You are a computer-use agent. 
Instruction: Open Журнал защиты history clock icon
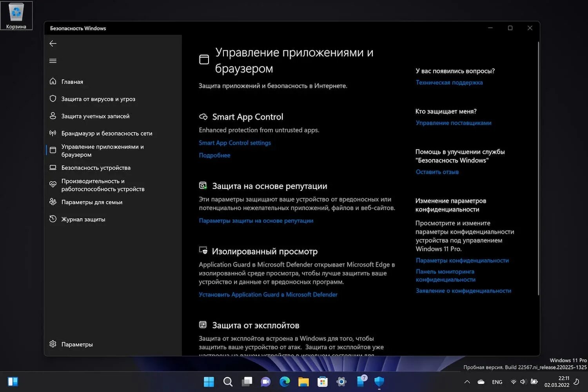[53, 219]
